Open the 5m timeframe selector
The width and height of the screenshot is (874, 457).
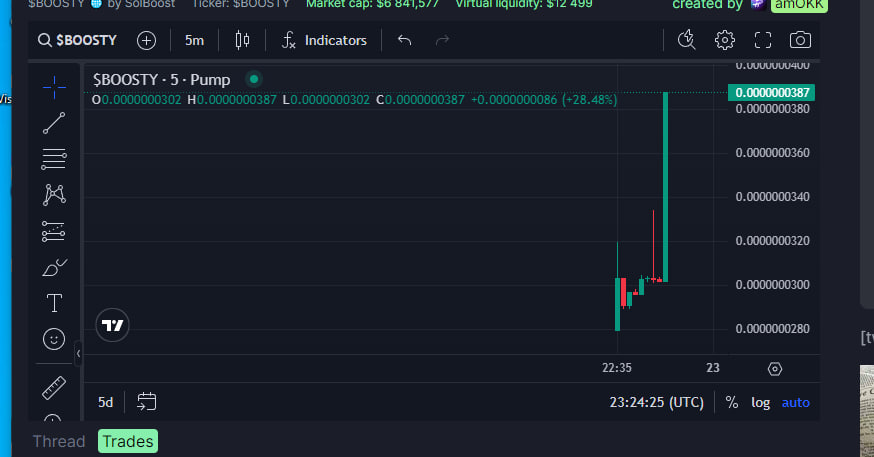tap(194, 40)
